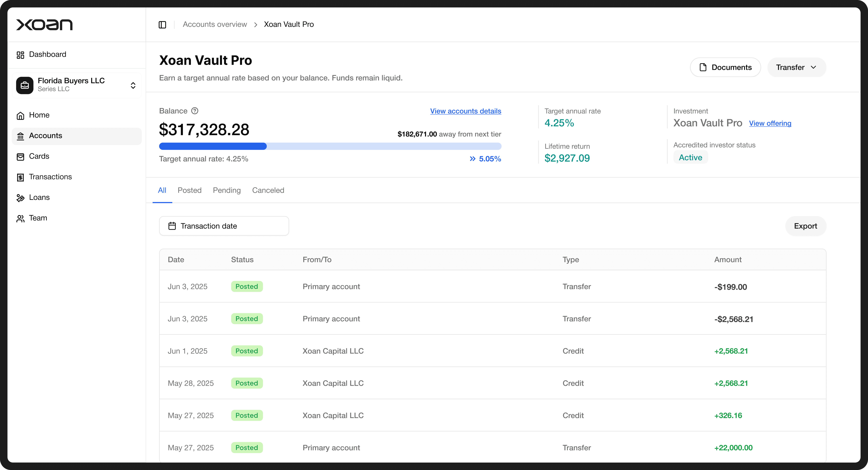Switch to the Pending tab
Viewport: 868px width, 470px height.
(226, 190)
